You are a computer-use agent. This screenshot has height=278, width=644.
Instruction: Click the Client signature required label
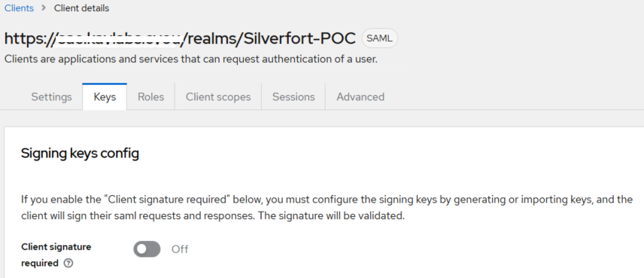pyautogui.click(x=56, y=255)
